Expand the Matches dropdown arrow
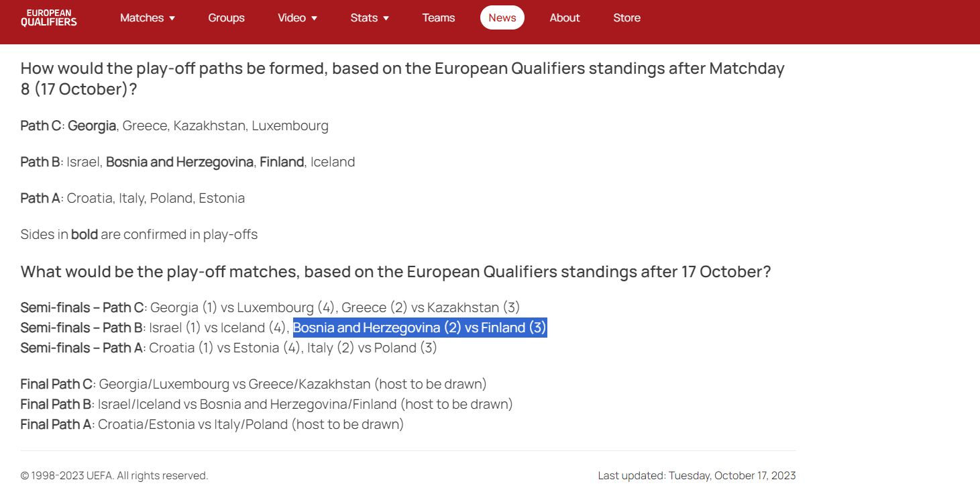The image size is (980, 490). click(x=172, y=18)
